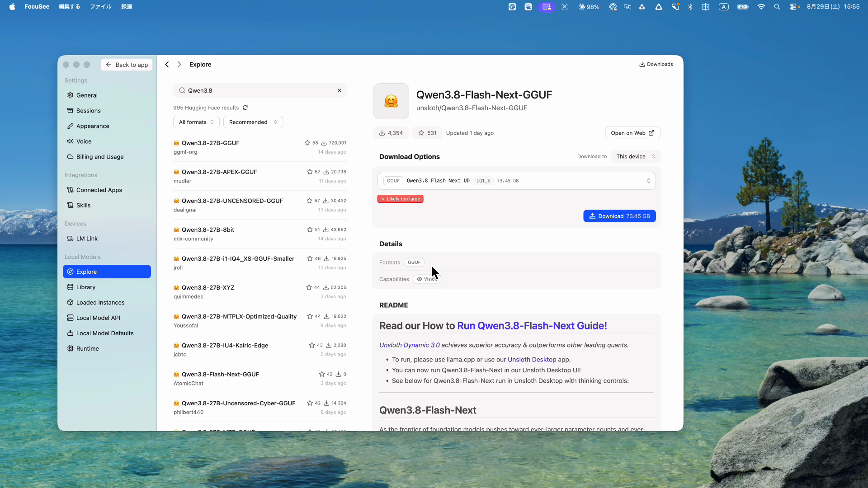This screenshot has width=868, height=488.
Task: Select Qwen3.8-27B-8bit by mlx-community
Action: pyautogui.click(x=260, y=234)
